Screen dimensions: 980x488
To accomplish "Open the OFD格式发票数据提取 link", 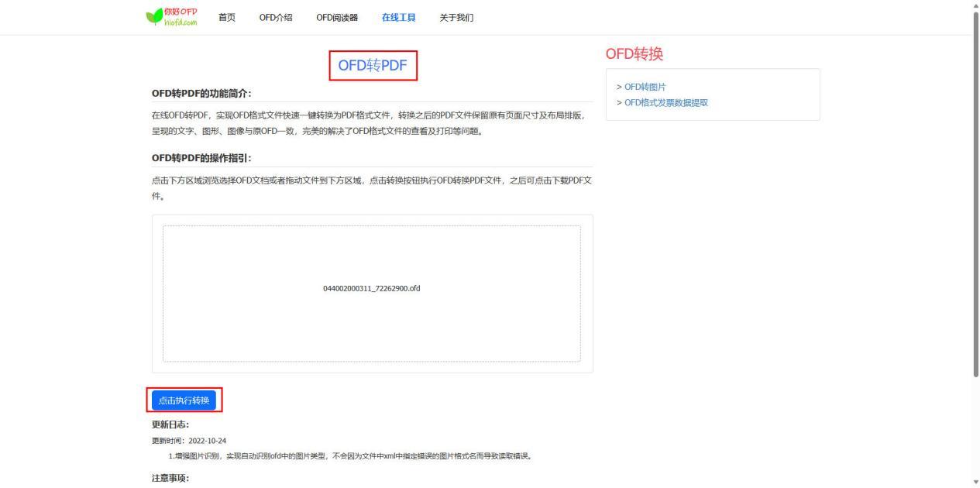I will 668,101.
